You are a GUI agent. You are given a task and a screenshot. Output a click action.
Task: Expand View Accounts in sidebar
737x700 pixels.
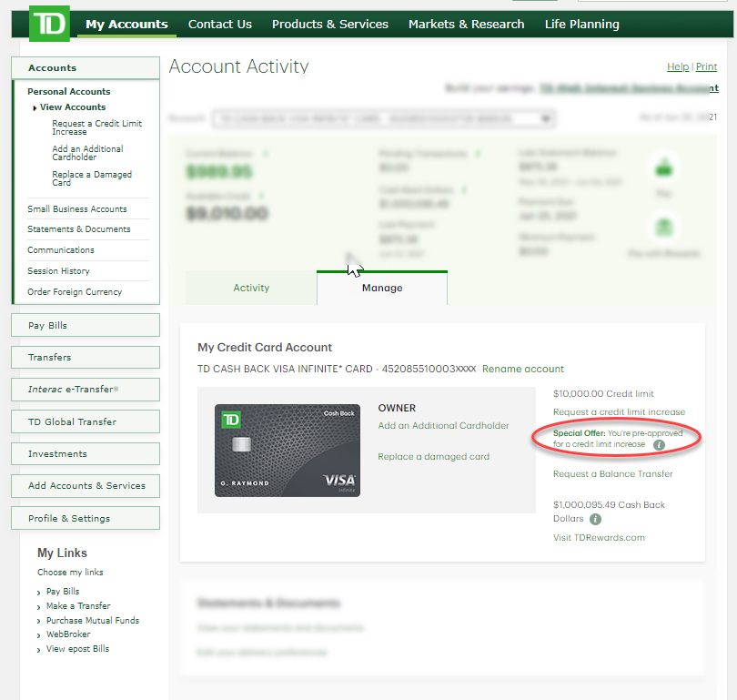(x=72, y=107)
